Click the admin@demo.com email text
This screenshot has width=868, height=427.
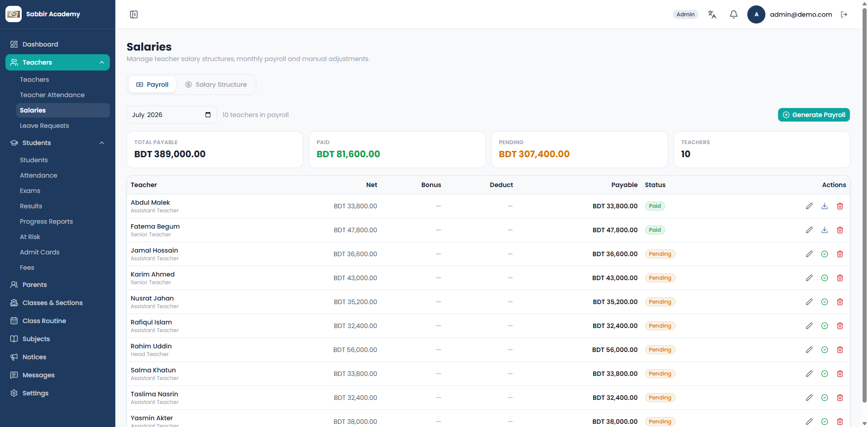click(801, 14)
